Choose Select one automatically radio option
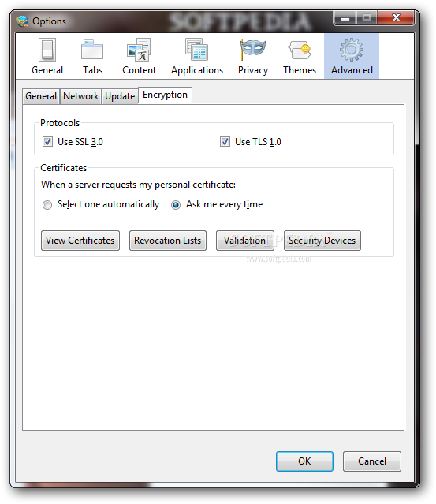 tap(47, 205)
